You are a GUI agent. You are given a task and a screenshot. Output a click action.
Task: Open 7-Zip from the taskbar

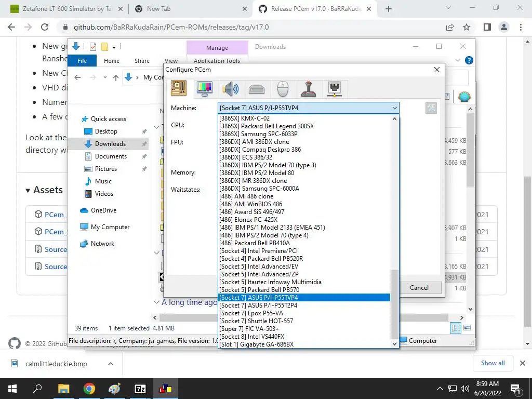pyautogui.click(x=140, y=389)
